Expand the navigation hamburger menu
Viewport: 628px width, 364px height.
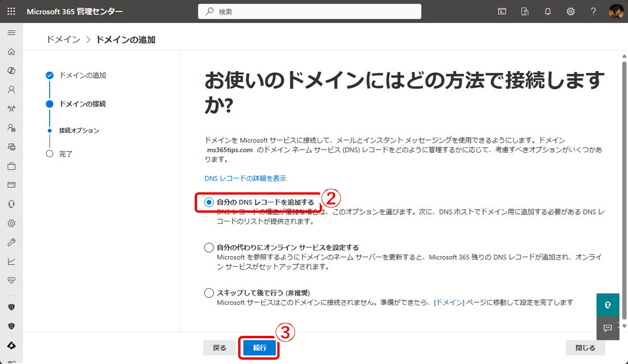coord(12,32)
